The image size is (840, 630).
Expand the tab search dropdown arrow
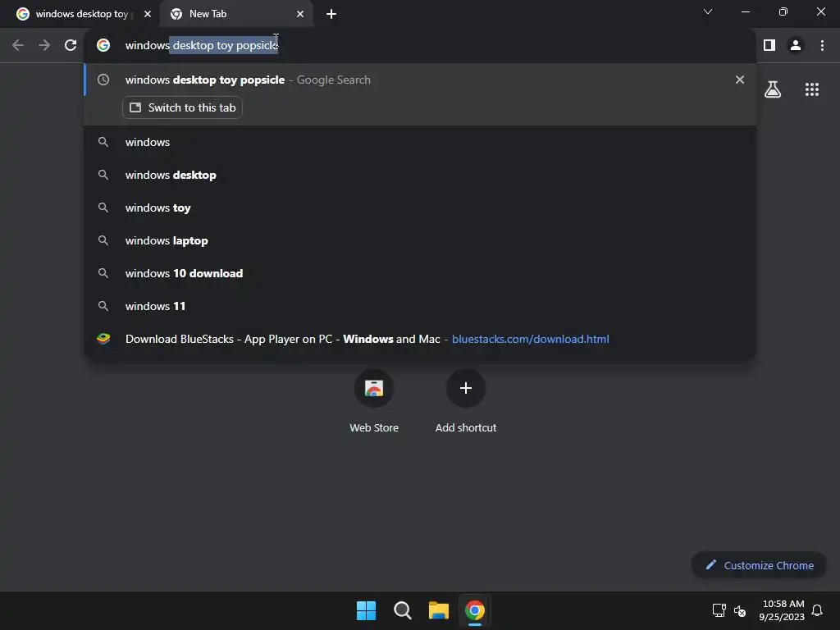point(708,11)
